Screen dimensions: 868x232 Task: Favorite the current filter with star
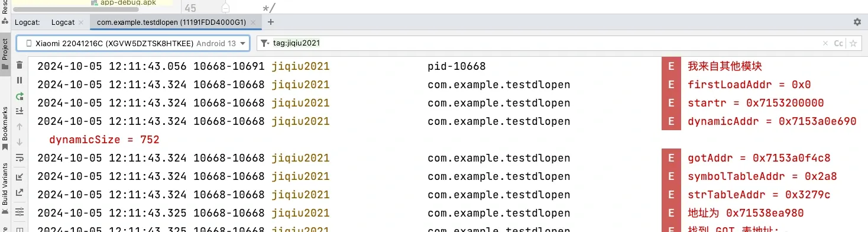pyautogui.click(x=853, y=43)
